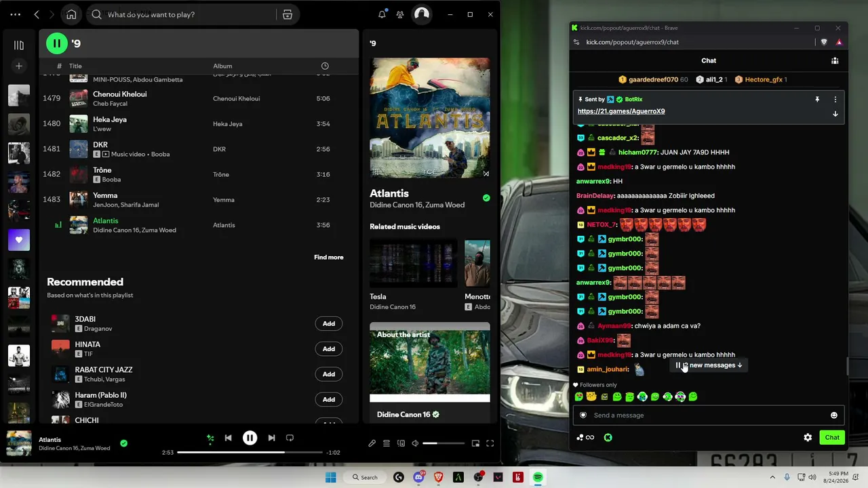Viewport: 868px width, 488px height.
Task: Skip to the previous track
Action: (x=229, y=438)
